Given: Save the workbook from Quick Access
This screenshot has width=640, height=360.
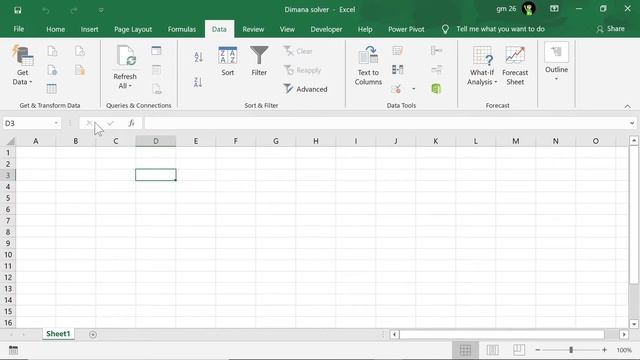Looking at the screenshot, I should coord(18,10).
